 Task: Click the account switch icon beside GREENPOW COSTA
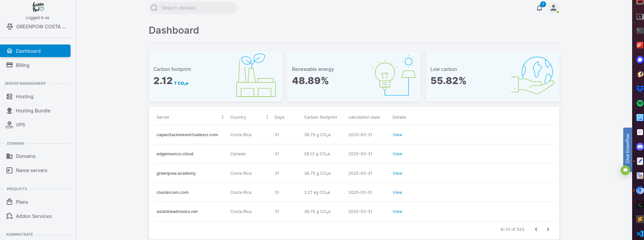10,27
